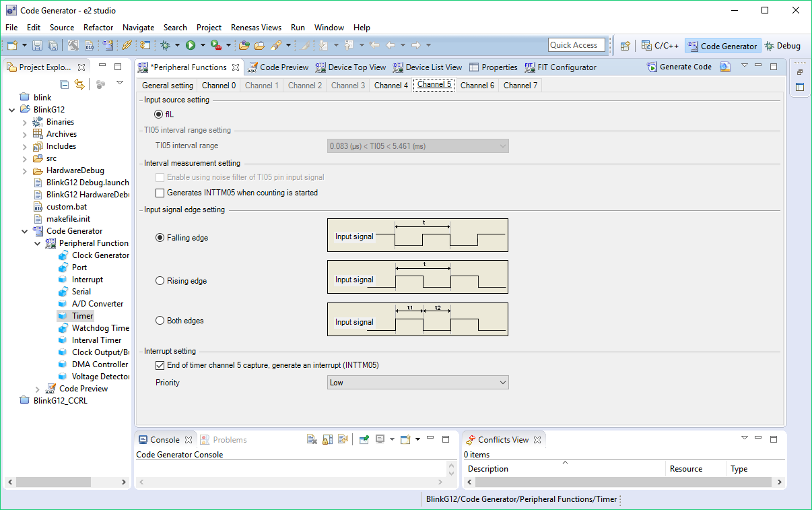The image size is (812, 510).
Task: Click the Debug bug icon in toolbar
Action: click(165, 45)
